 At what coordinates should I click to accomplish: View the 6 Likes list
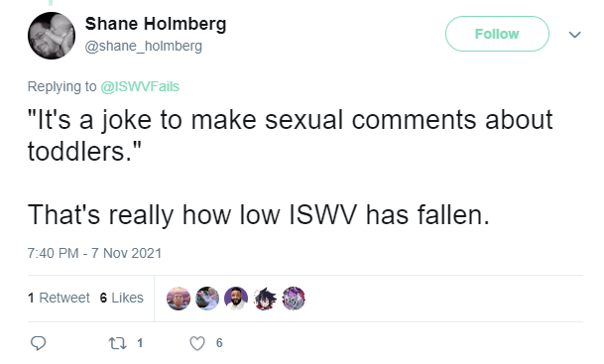click(x=121, y=298)
